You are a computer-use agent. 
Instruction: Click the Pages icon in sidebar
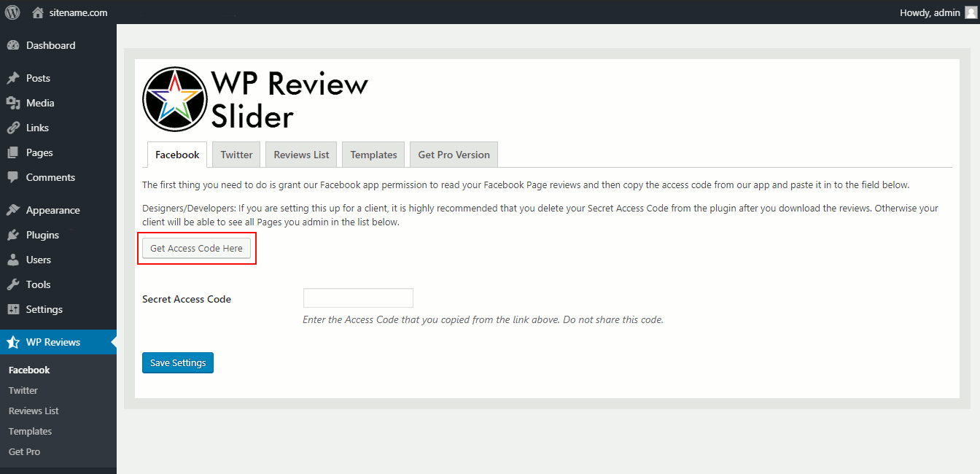pyautogui.click(x=13, y=152)
